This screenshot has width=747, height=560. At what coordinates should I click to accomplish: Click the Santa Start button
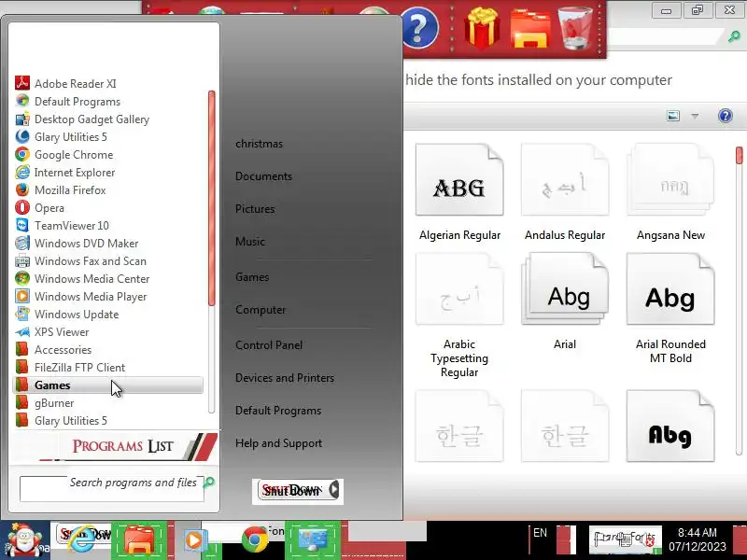25,540
